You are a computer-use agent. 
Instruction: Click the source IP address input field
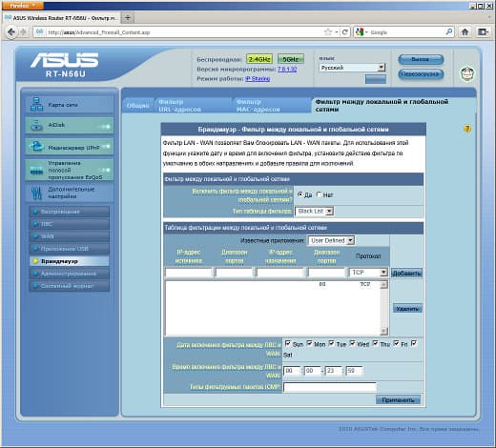(189, 273)
